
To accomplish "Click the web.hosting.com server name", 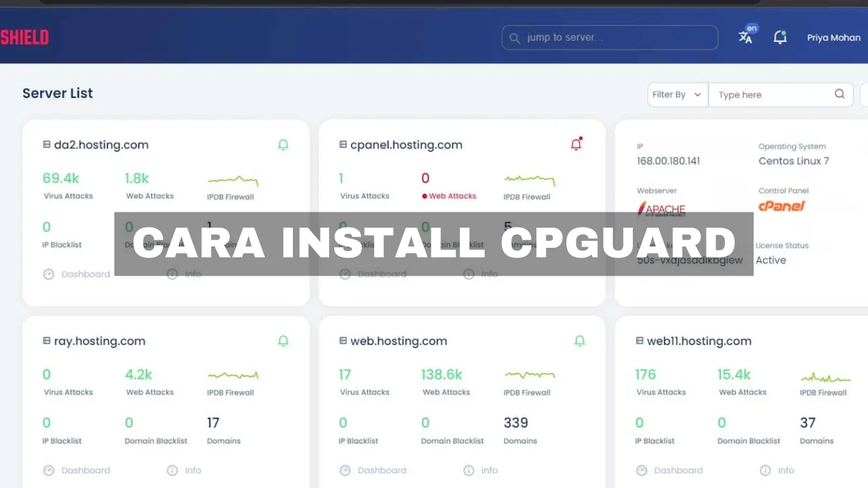I will [398, 341].
